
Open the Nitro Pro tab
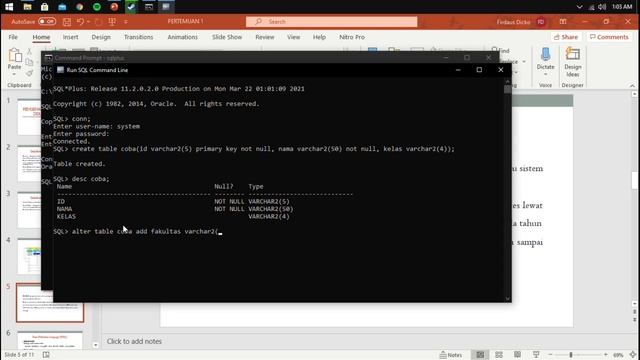352,37
